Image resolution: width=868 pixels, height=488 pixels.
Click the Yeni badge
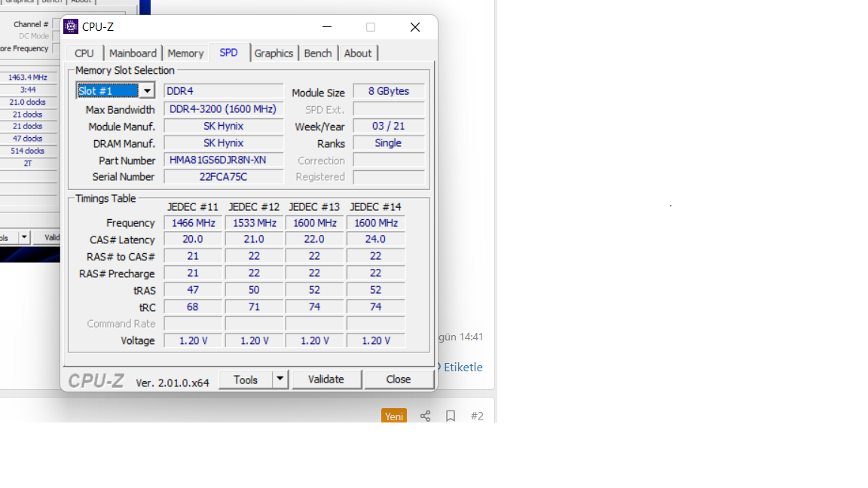[394, 416]
